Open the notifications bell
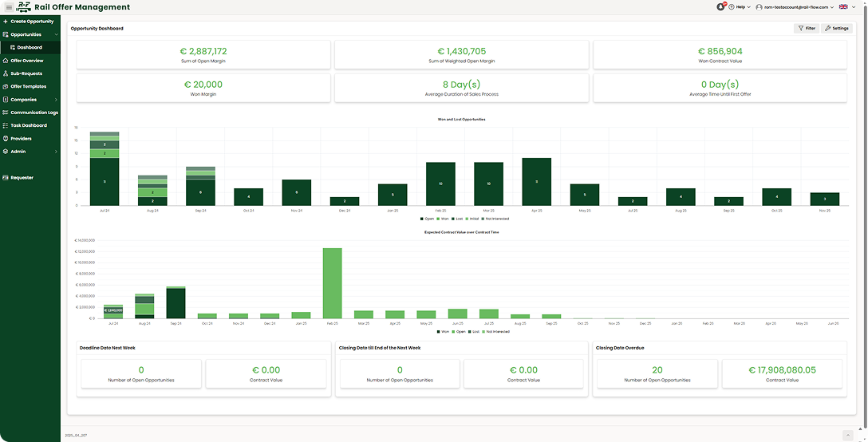The image size is (868, 442). (720, 7)
